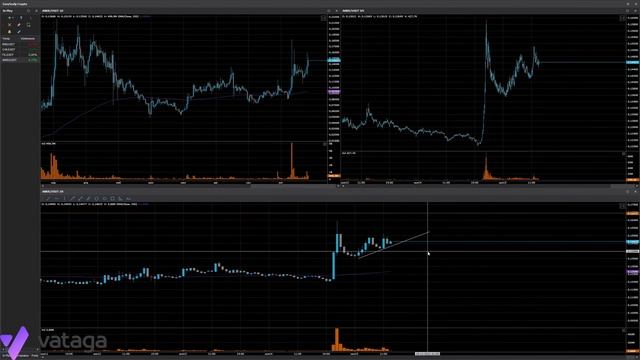Click the red cross icon in the watchlist toolbar
The height and width of the screenshot is (360, 640).
pyautogui.click(x=9, y=25)
